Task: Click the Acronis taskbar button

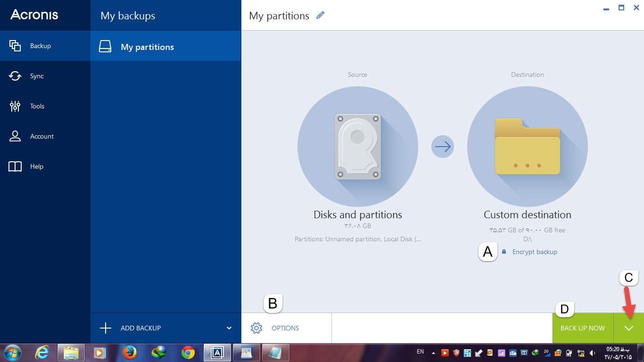Action: [x=217, y=353]
